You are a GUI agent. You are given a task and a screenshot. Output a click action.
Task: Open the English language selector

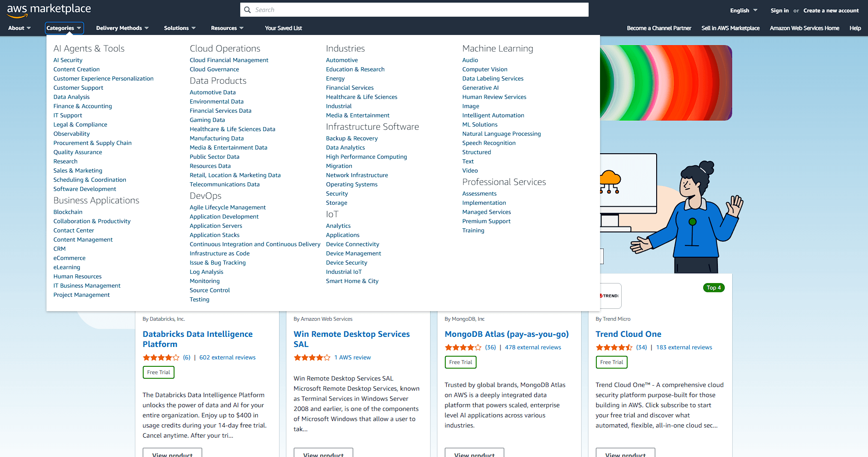[743, 11]
